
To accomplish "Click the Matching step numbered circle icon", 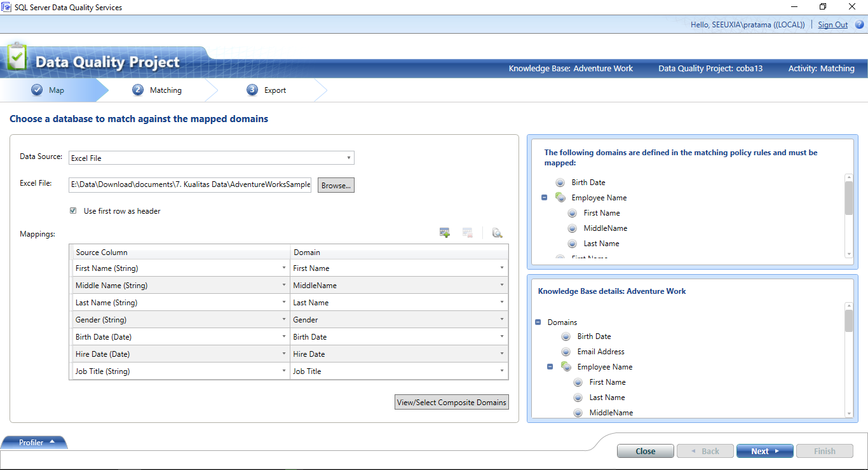I will 138,90.
